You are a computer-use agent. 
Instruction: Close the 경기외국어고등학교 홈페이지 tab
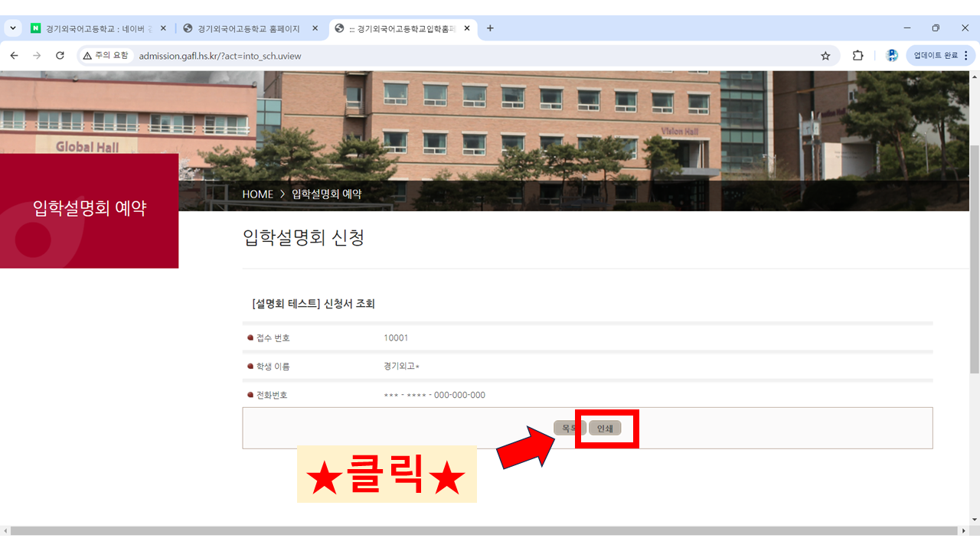(315, 28)
